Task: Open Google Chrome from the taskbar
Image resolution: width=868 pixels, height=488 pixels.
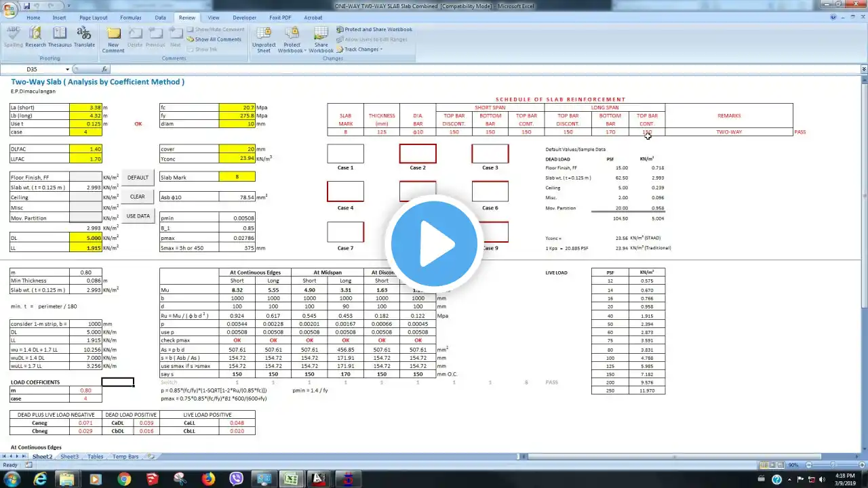Action: pos(124,479)
